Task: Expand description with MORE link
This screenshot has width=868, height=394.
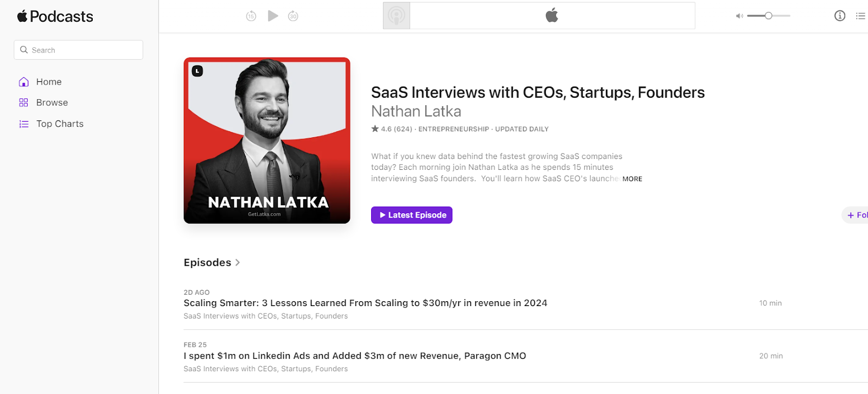Action: click(632, 179)
